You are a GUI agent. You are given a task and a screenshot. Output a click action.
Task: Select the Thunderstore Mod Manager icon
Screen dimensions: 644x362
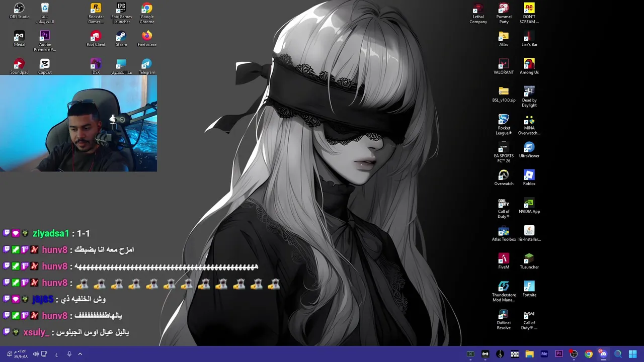tap(504, 291)
